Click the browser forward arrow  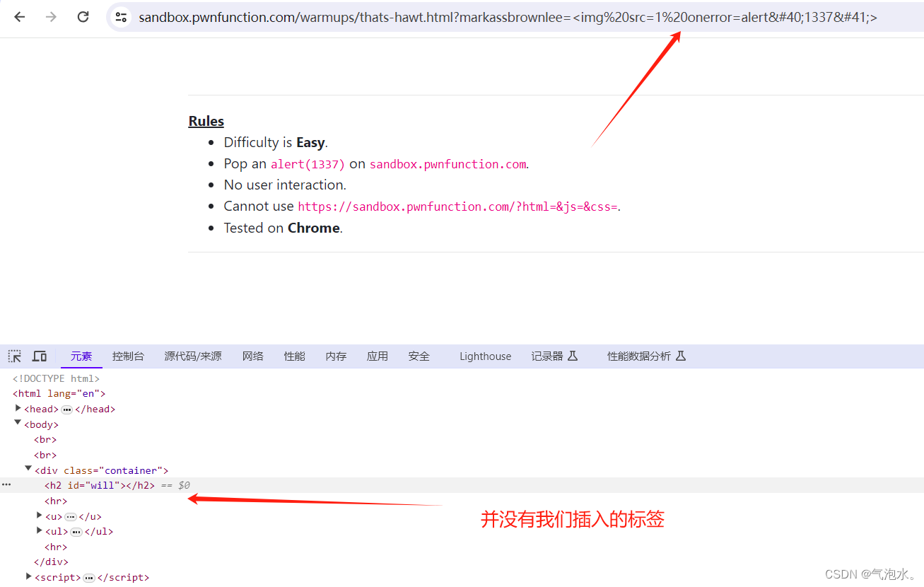[x=51, y=17]
